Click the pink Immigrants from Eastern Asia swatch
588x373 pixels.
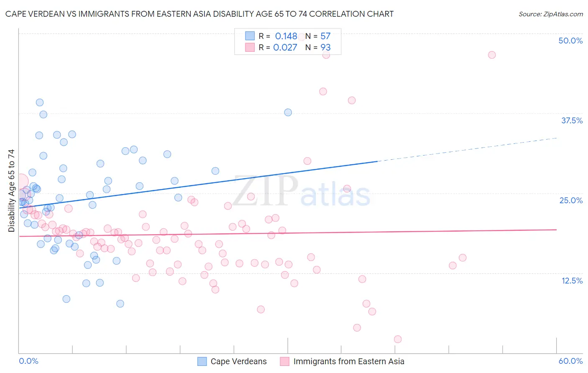[x=285, y=361]
